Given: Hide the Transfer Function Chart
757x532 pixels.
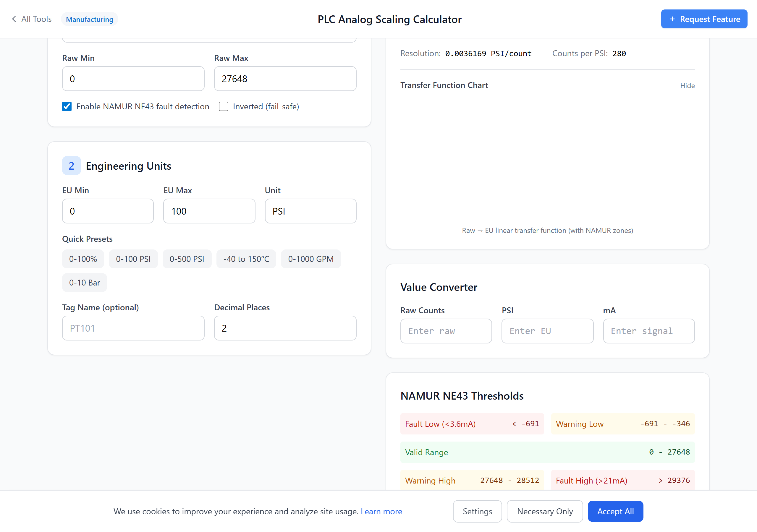Looking at the screenshot, I should (687, 86).
